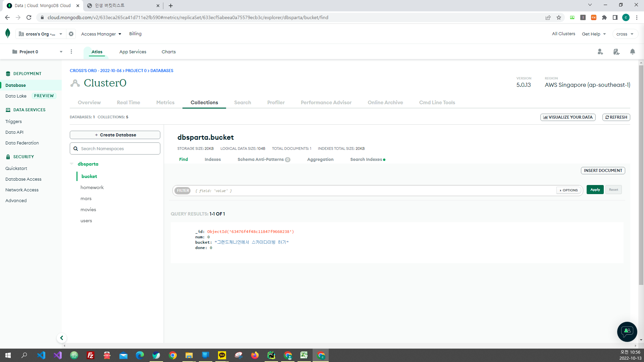The width and height of the screenshot is (644, 362).
Task: Open project options three-dot menu
Action: [71, 52]
